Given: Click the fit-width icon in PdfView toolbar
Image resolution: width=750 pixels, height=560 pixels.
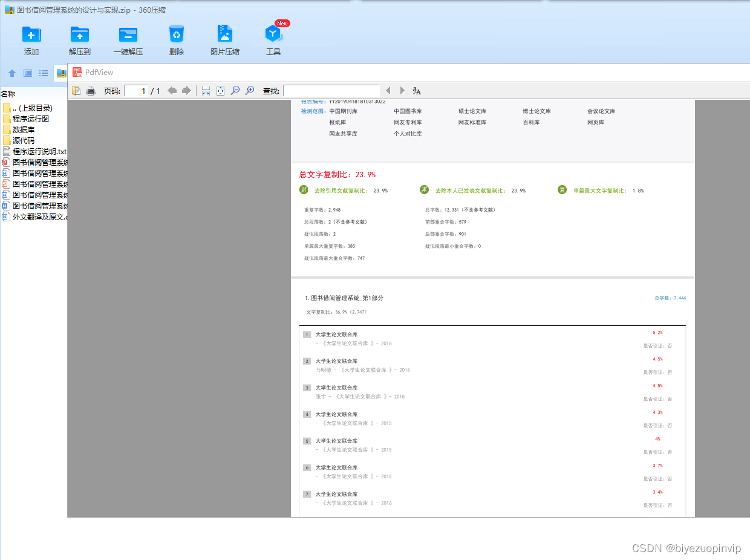Looking at the screenshot, I should (206, 91).
